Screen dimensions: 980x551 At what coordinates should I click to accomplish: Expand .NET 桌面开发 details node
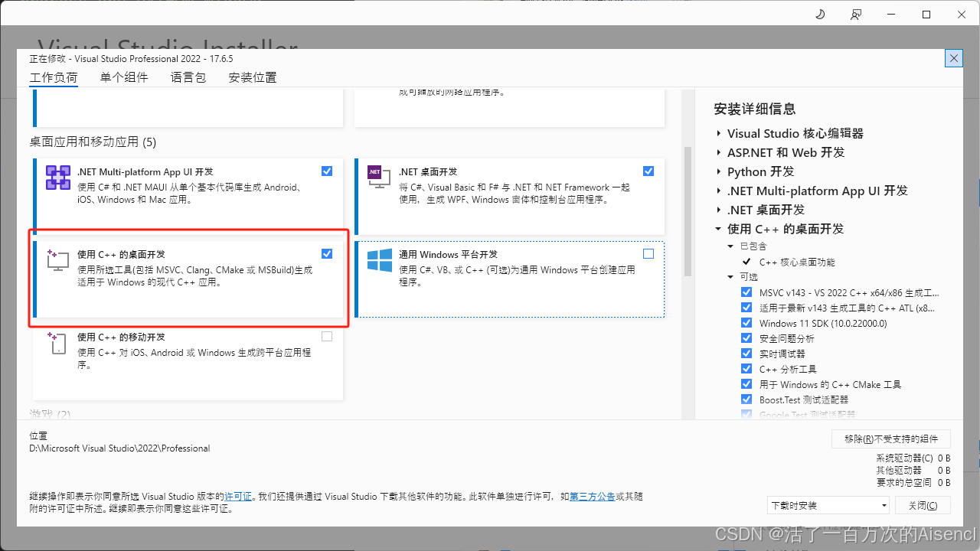pyautogui.click(x=719, y=210)
